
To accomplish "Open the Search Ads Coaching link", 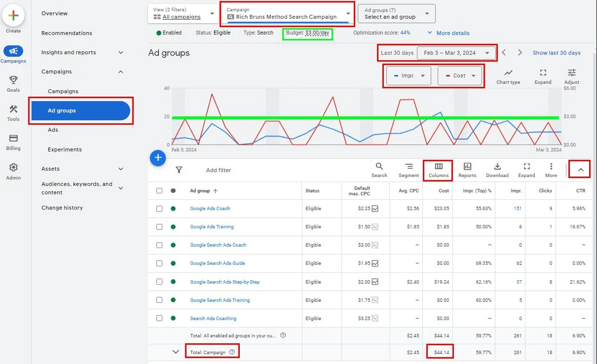I will 213,318.
